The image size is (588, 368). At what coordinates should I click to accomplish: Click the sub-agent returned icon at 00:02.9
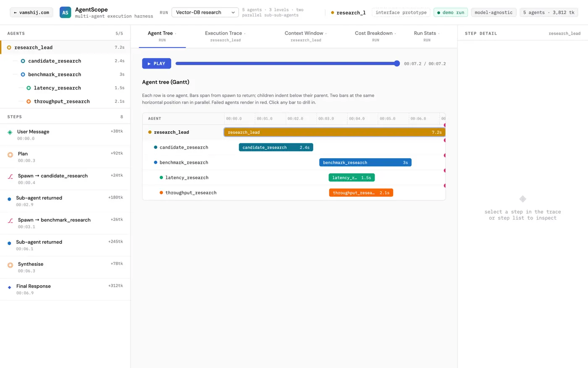tap(9, 199)
